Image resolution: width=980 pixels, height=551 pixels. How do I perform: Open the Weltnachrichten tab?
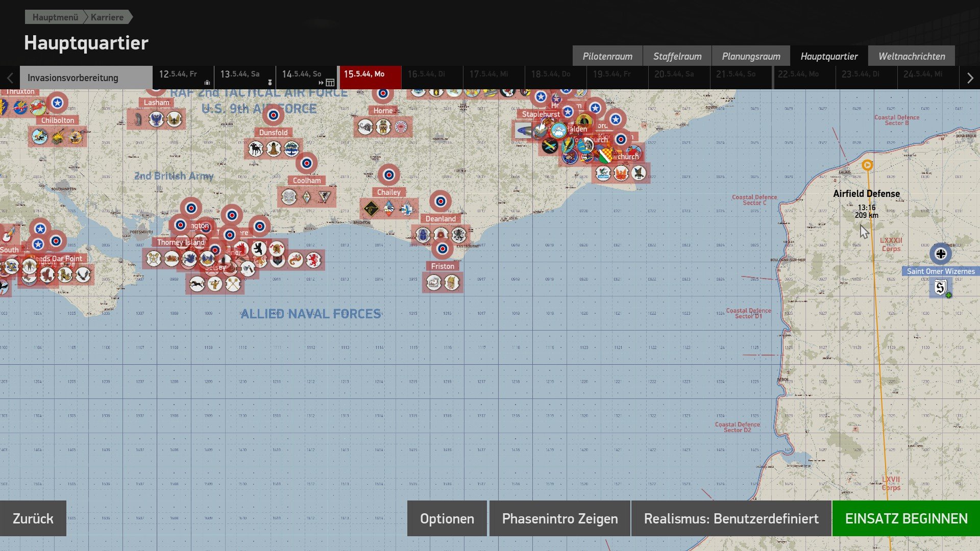(911, 56)
